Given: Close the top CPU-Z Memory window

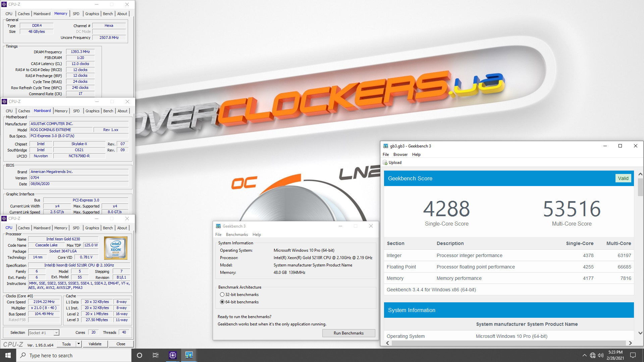Looking at the screenshot, I should tap(127, 4).
